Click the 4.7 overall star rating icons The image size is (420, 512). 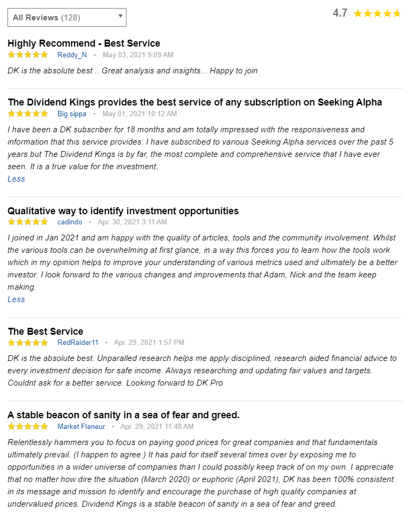point(377,13)
